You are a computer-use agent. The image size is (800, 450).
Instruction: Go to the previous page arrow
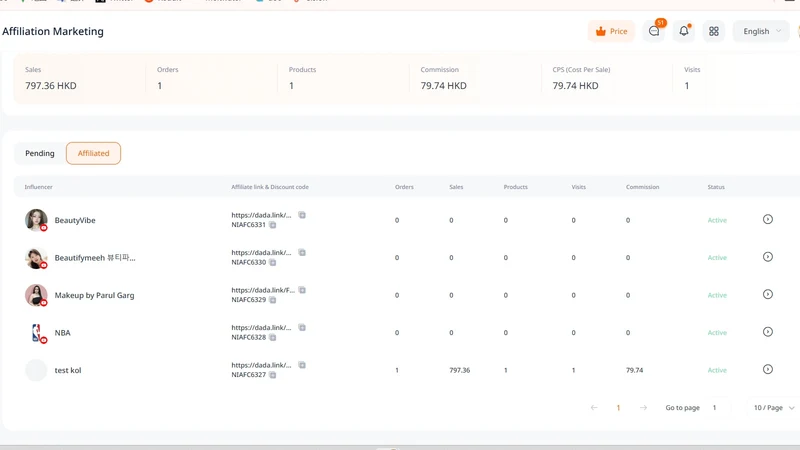tap(594, 408)
